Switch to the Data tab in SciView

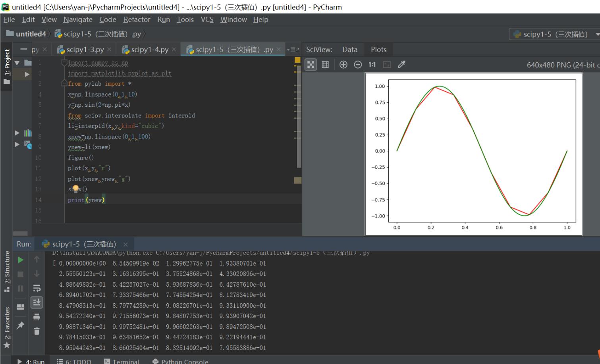(349, 49)
